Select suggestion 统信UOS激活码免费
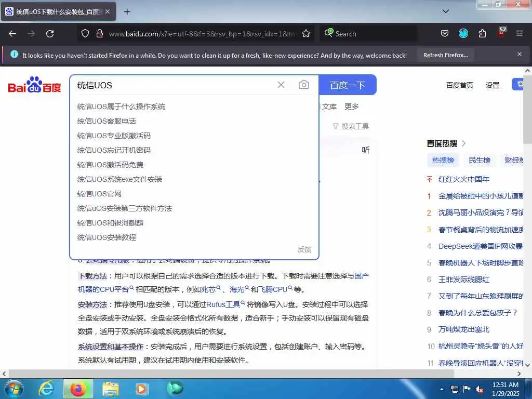The width and height of the screenshot is (532, 399). (110, 165)
